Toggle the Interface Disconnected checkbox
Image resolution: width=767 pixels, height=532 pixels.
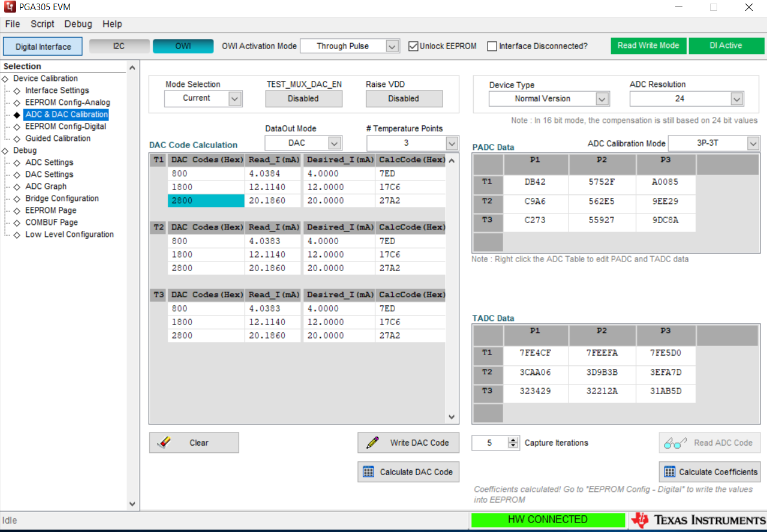coord(492,46)
